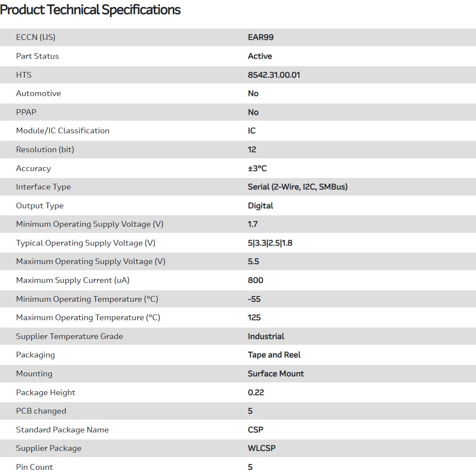Click the Automotive row label
Viewport: 476px width, 475px height.
[38, 93]
